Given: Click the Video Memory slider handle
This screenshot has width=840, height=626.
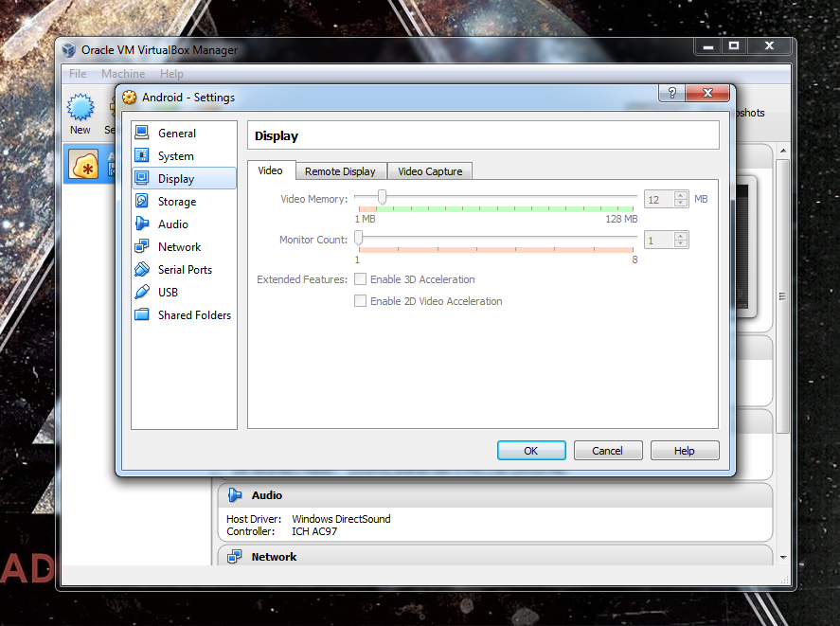Looking at the screenshot, I should click(382, 197).
